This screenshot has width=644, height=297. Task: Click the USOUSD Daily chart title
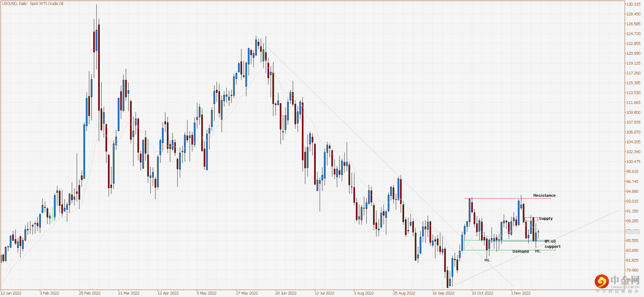pyautogui.click(x=33, y=4)
